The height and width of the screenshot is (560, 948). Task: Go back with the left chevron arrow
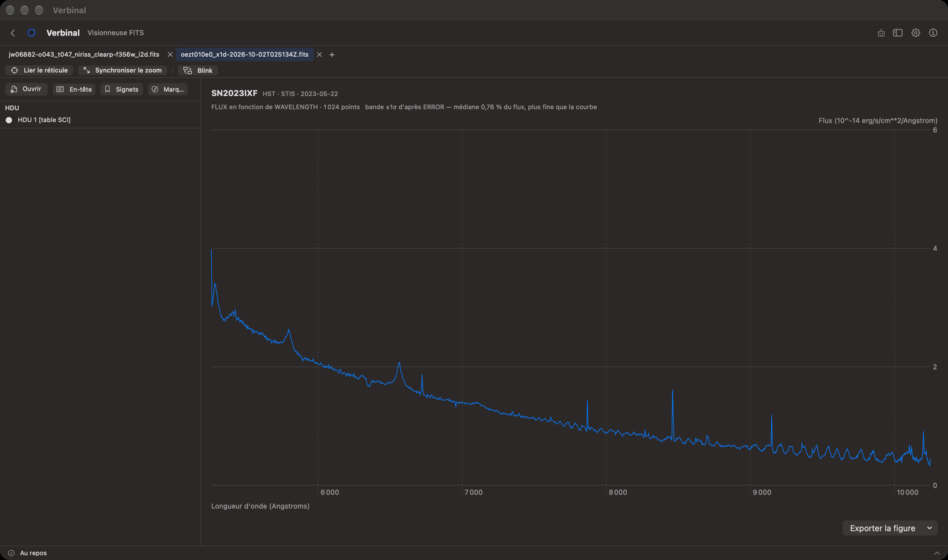(13, 33)
